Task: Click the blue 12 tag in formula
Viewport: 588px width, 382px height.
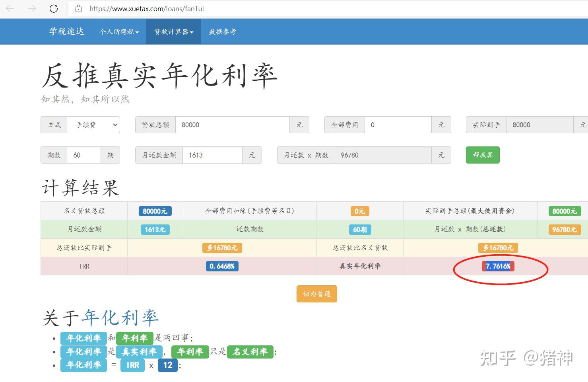Action: point(168,365)
